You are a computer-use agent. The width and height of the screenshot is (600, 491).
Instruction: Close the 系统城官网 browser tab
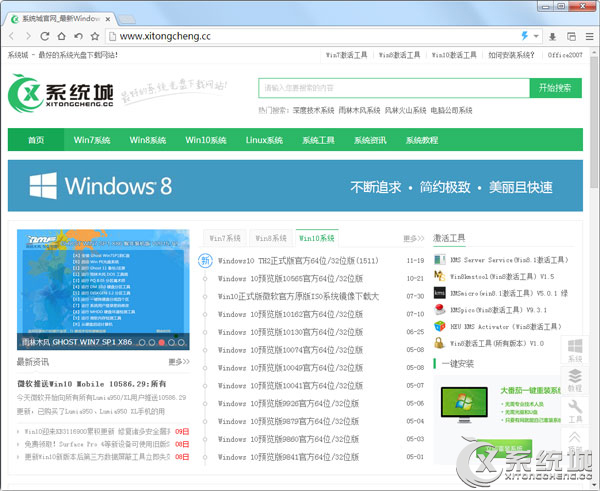point(108,19)
